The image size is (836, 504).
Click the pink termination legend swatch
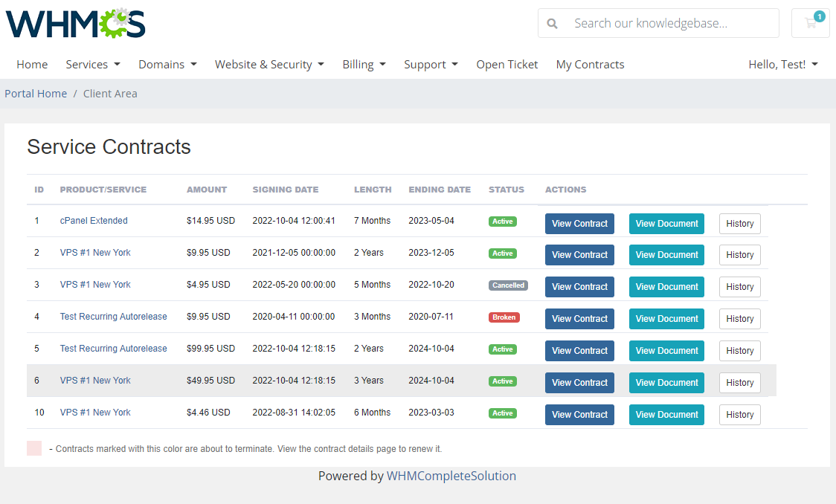[x=34, y=448]
